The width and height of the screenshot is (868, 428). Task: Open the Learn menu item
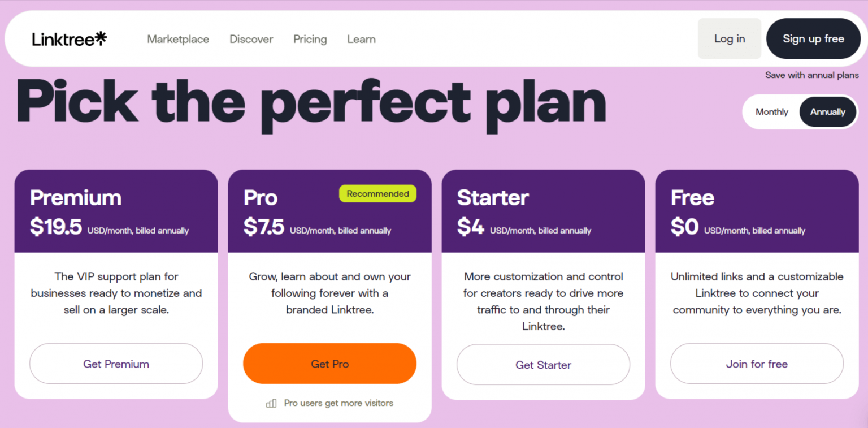click(361, 39)
